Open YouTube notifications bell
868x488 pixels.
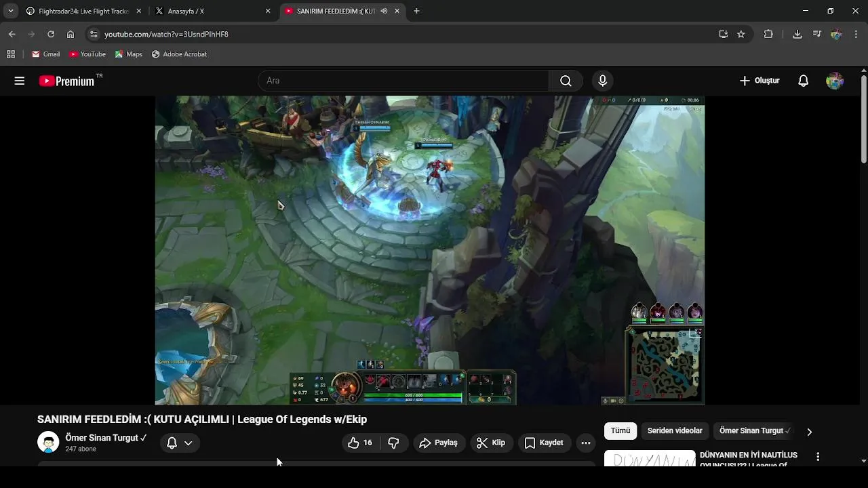point(803,81)
